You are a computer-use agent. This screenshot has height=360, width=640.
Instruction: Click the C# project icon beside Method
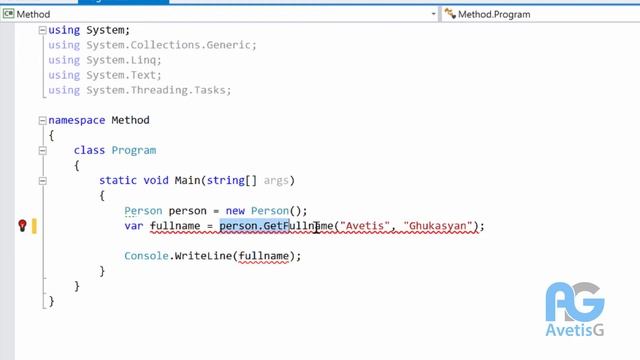tap(8, 14)
